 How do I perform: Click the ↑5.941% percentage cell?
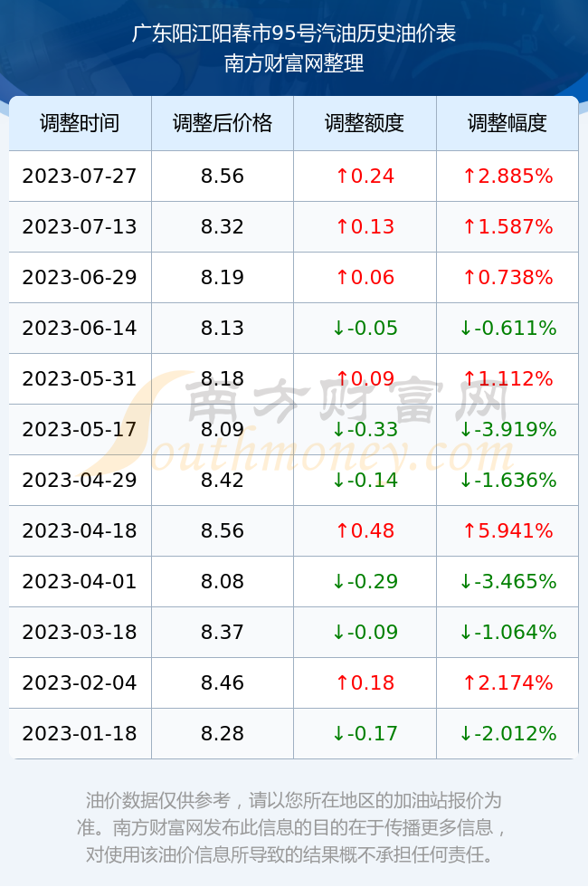tap(507, 530)
